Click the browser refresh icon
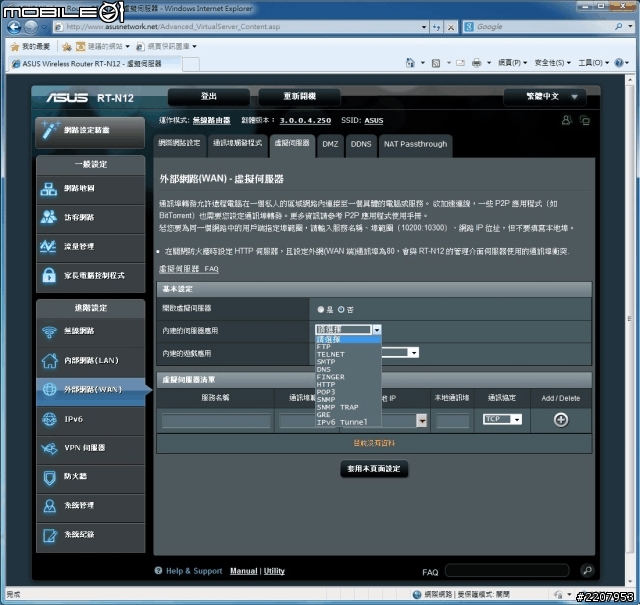 pyautogui.click(x=437, y=27)
